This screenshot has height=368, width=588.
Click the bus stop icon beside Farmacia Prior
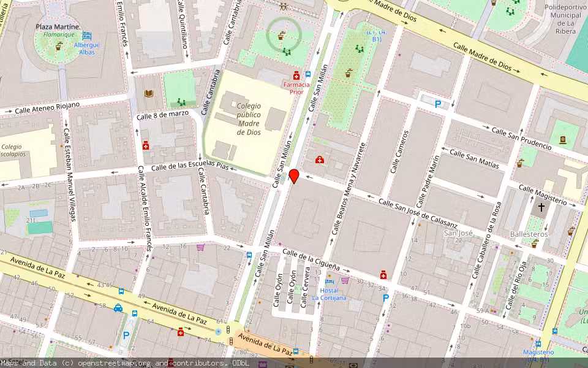click(308, 75)
